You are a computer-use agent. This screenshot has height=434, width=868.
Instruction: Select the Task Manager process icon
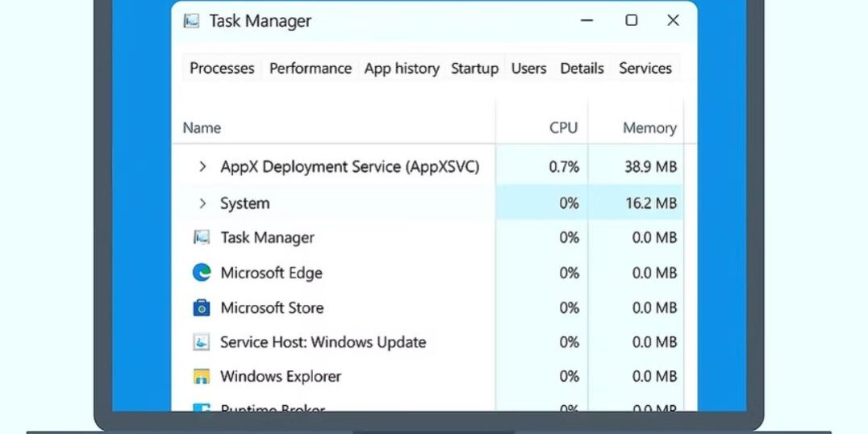202,237
